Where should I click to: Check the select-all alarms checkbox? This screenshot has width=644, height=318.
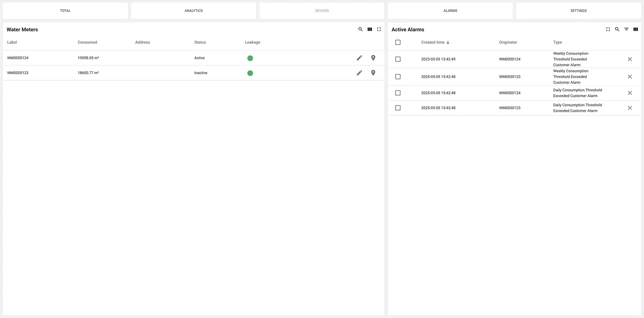pos(398,42)
